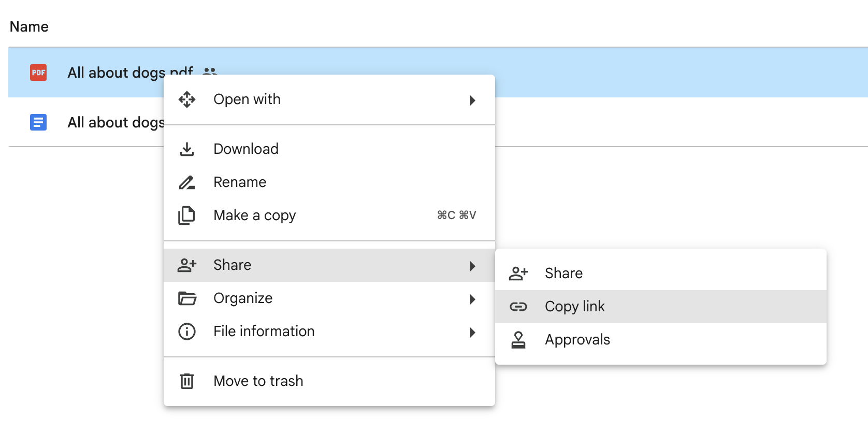Choose Open with from the context menu
This screenshot has width=868, height=432.
pyautogui.click(x=329, y=99)
